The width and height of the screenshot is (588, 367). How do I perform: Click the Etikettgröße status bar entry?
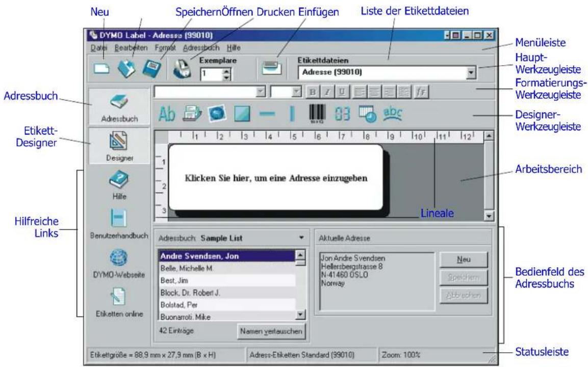click(152, 355)
